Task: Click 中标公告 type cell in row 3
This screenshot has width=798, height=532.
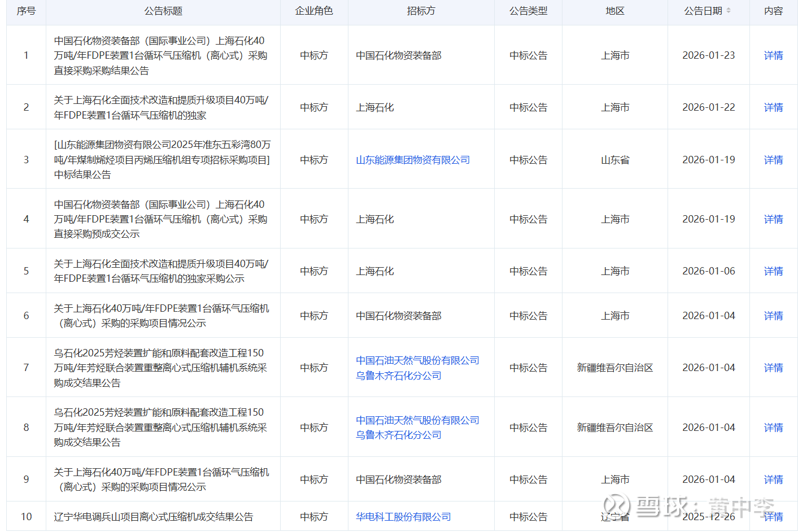Action: (x=528, y=160)
